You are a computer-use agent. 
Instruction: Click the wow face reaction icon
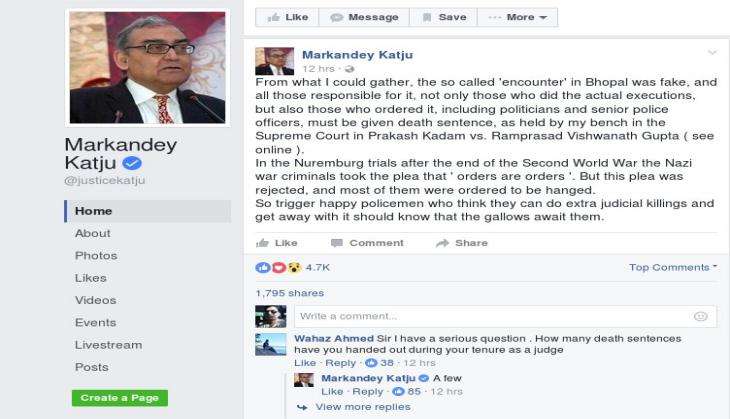tap(294, 268)
